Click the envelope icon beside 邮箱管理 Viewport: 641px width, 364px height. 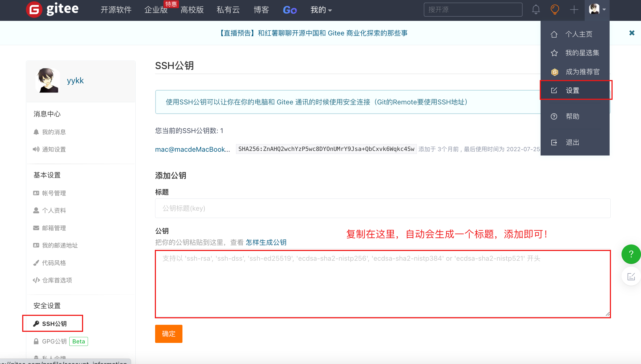[x=36, y=228]
